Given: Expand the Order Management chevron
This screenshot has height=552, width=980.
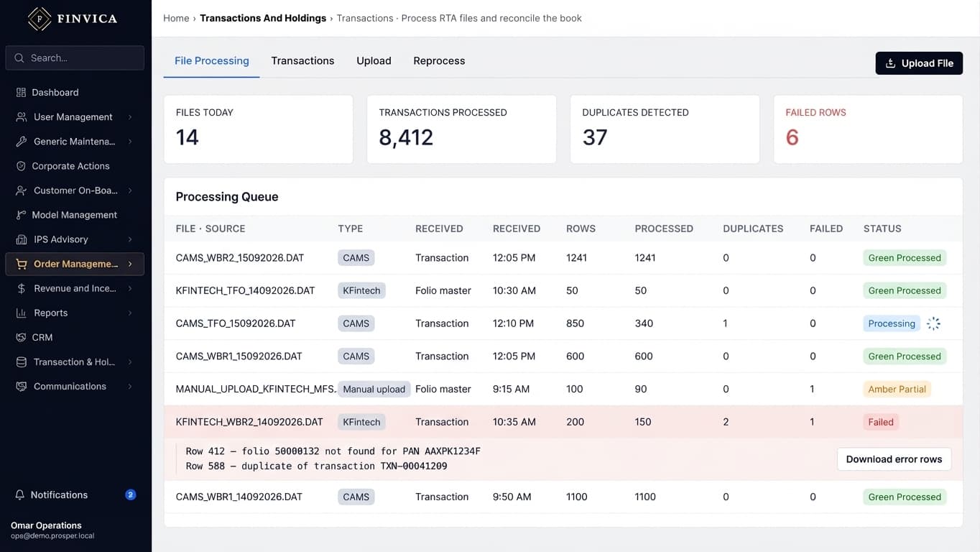Looking at the screenshot, I should [x=130, y=264].
